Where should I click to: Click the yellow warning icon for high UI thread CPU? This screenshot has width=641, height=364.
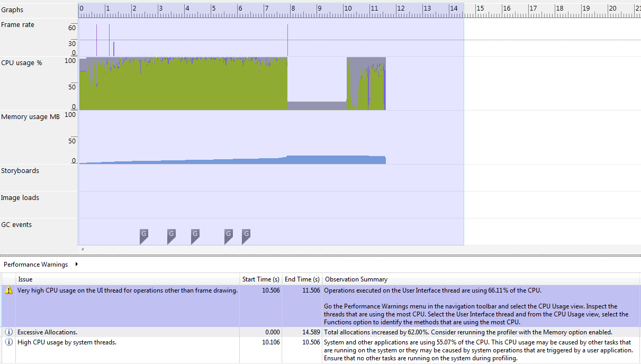point(8,290)
